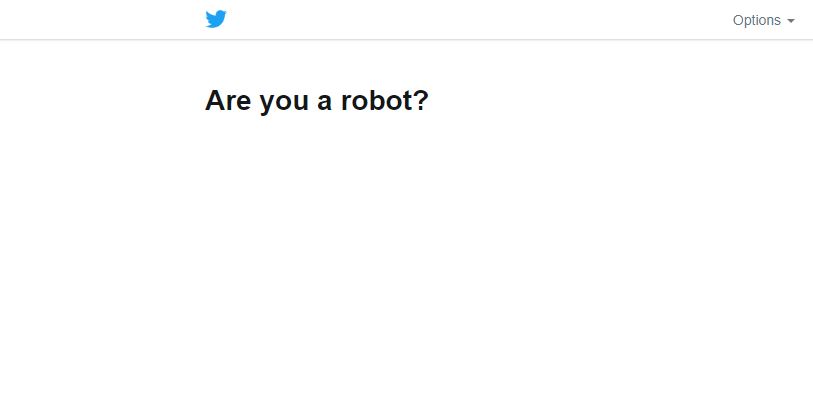
Task: Select the 'Are you a robot?' heading
Action: click(x=317, y=100)
